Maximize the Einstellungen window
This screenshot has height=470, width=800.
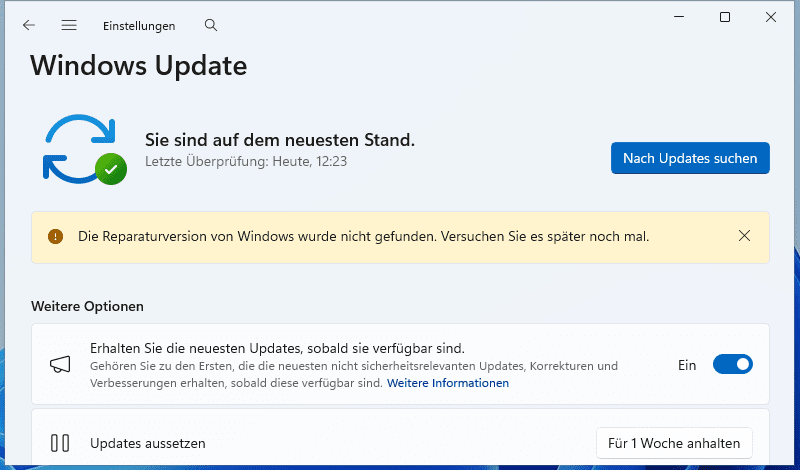(725, 17)
